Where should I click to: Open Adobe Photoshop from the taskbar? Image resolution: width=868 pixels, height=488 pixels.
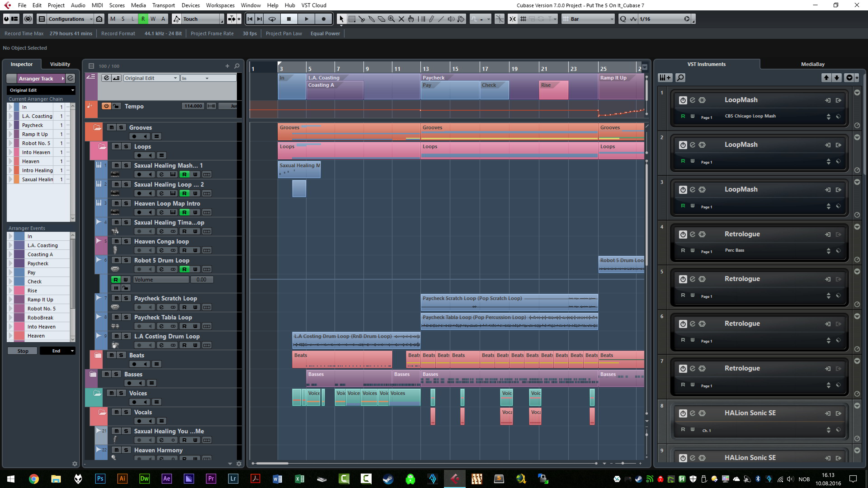(x=100, y=479)
